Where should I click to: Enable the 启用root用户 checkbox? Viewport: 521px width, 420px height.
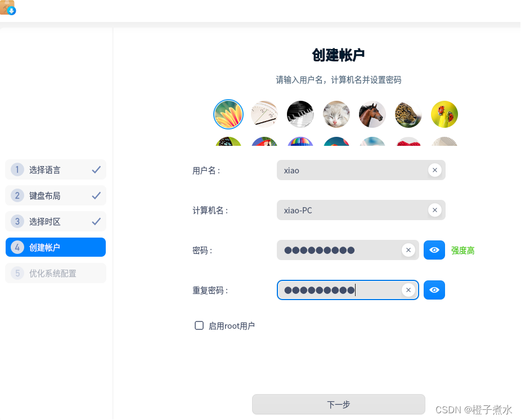coord(199,325)
